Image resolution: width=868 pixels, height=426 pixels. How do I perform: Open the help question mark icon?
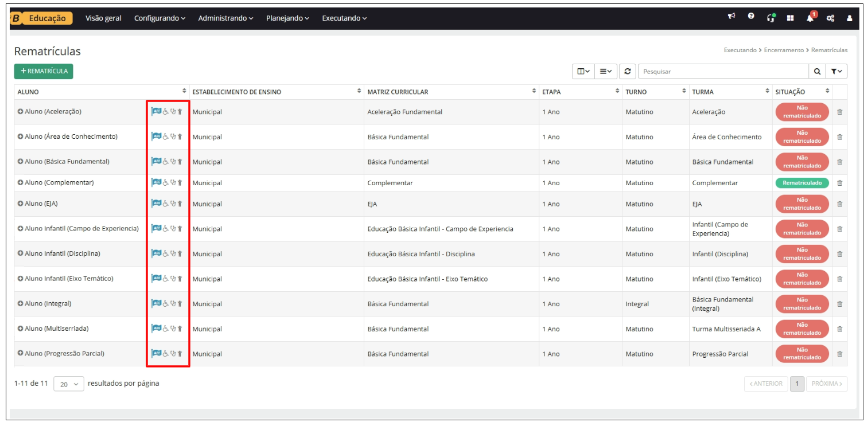751,17
